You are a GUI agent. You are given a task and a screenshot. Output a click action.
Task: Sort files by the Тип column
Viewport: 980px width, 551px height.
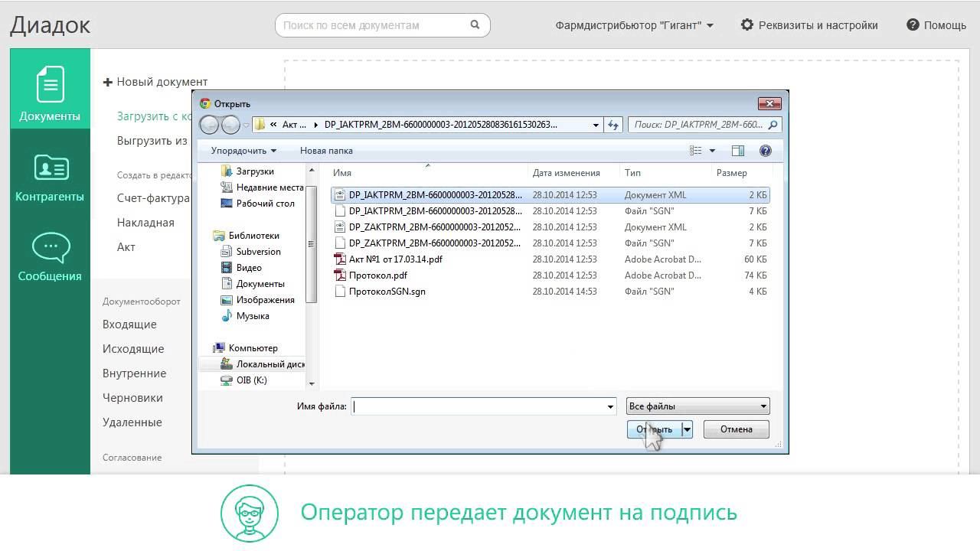666,173
